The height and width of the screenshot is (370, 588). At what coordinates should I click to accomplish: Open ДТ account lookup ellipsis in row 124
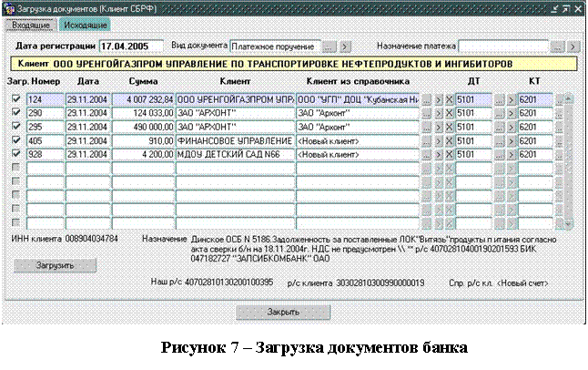[499, 100]
